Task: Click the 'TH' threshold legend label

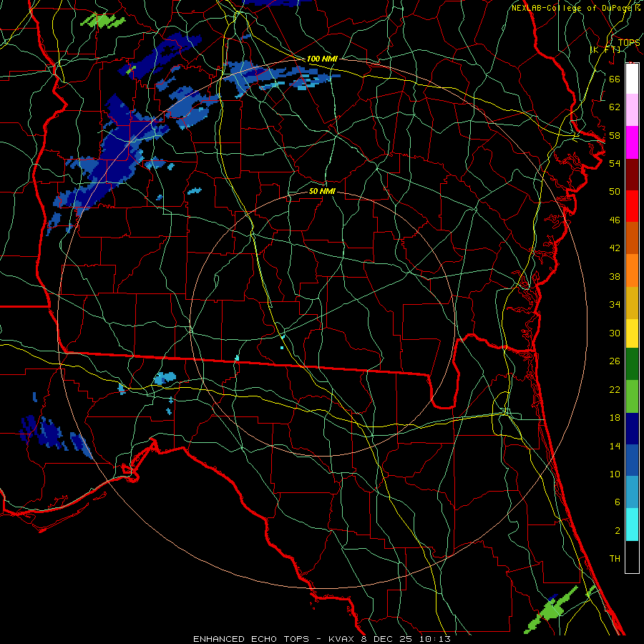Action: tap(615, 559)
